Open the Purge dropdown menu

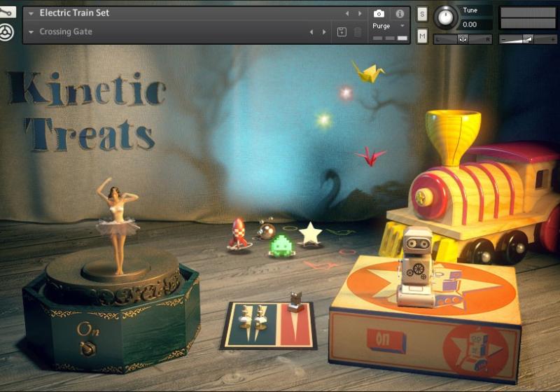click(x=389, y=26)
